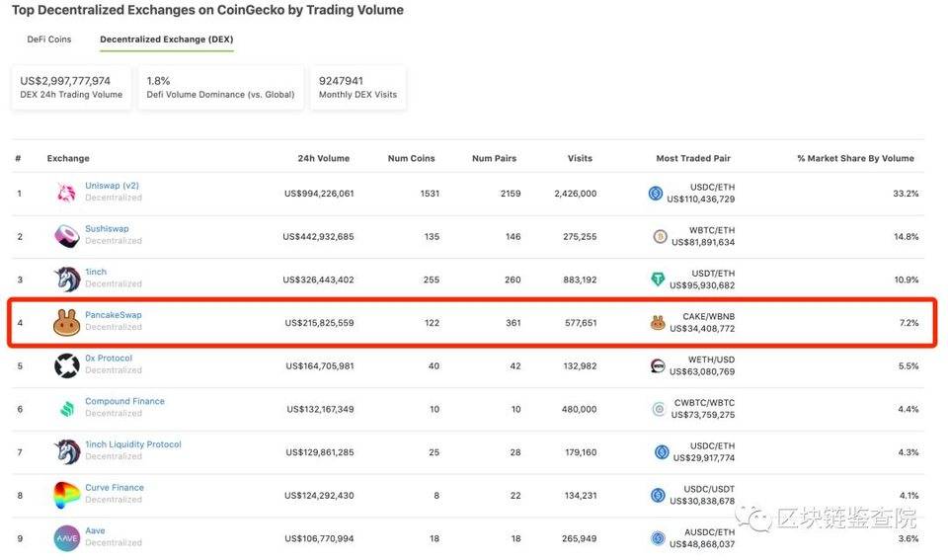
Task: Click the 7.2% market share value
Action: (909, 323)
